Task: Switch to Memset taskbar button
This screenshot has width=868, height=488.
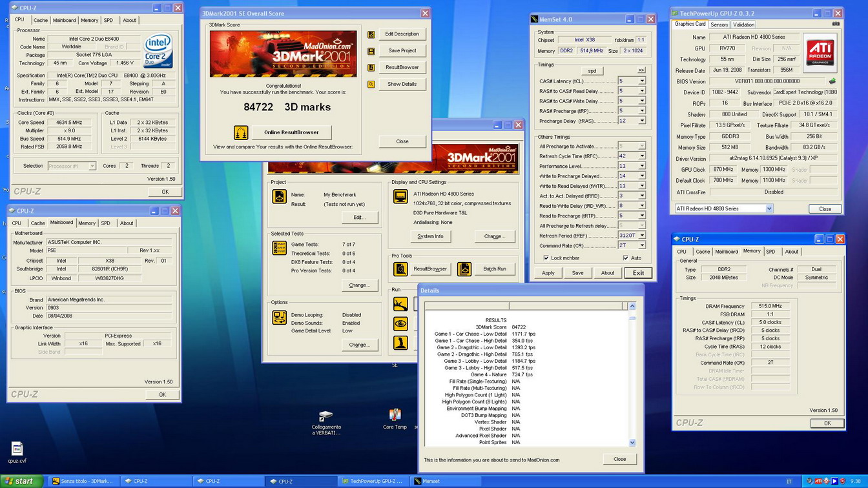Action: (x=446, y=481)
